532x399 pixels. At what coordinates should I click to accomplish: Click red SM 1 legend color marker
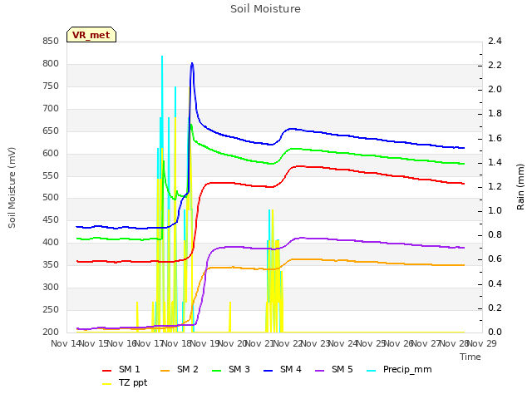[107, 371]
